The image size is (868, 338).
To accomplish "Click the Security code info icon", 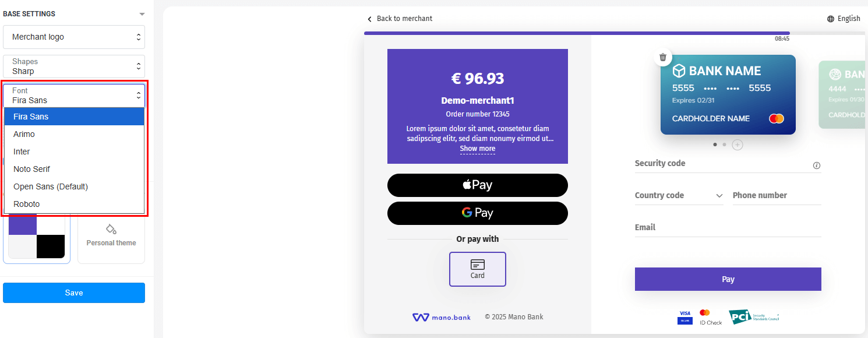I will [817, 166].
